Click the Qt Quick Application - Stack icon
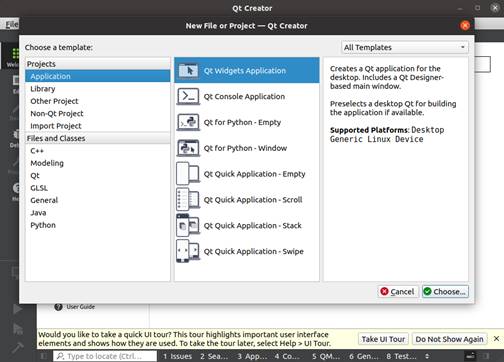 (188, 225)
